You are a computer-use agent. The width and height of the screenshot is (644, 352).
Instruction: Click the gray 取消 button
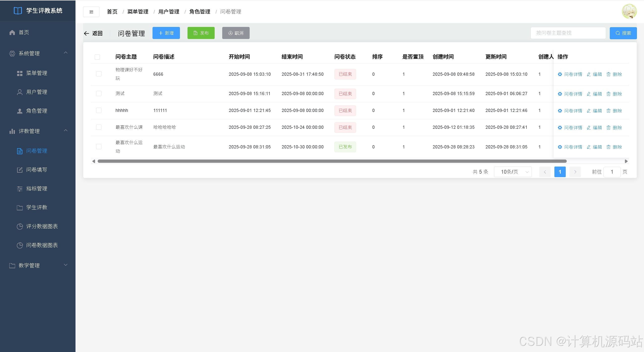pos(236,33)
